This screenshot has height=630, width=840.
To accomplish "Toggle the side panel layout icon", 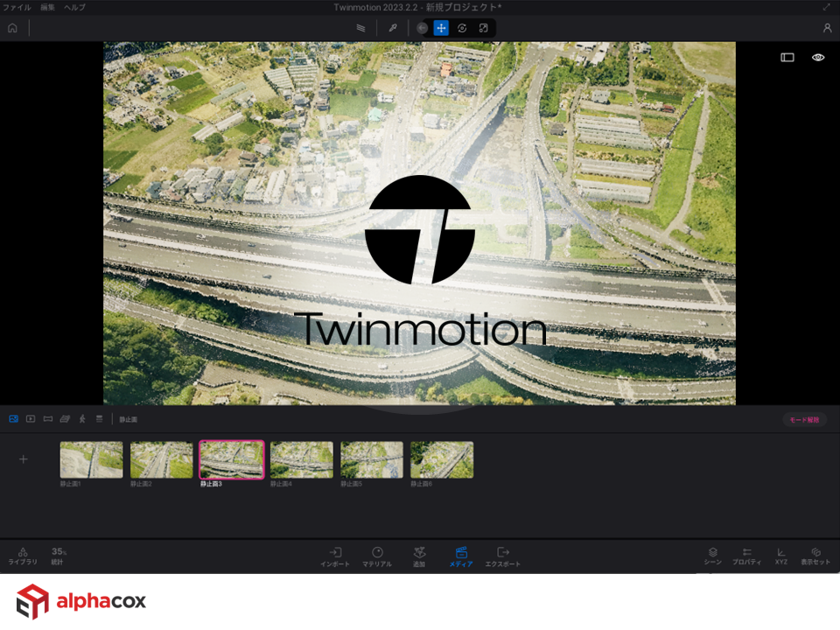I will (x=787, y=57).
